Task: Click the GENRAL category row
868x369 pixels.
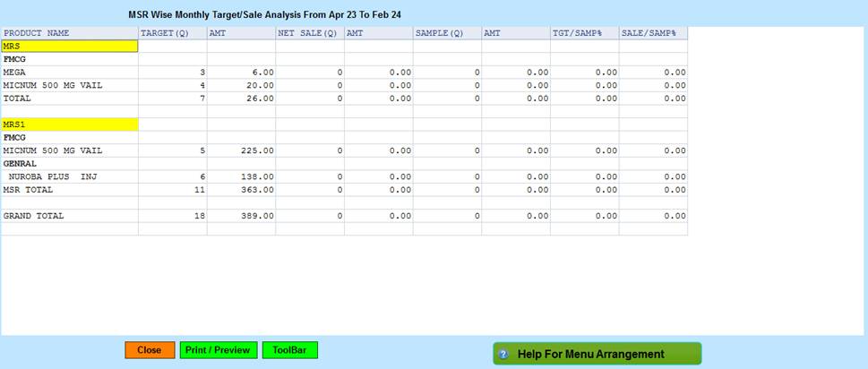Action: coord(20,164)
